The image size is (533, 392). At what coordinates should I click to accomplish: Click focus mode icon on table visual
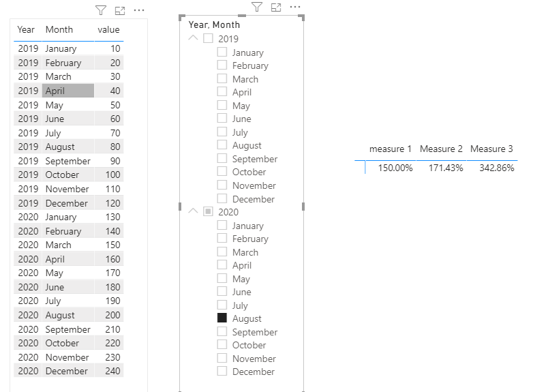click(120, 11)
